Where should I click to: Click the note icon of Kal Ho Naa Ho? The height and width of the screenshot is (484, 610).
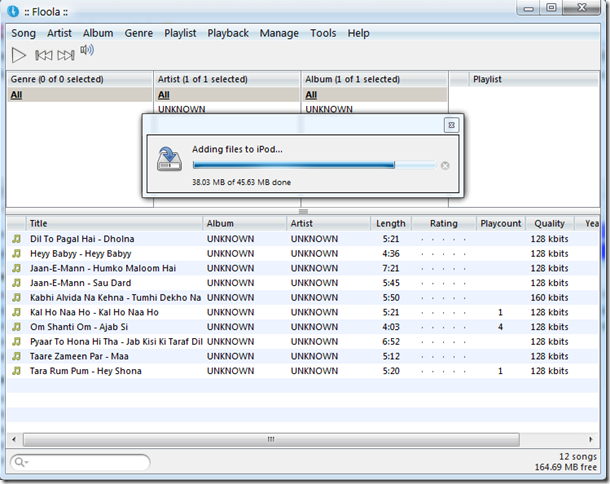pyautogui.click(x=16, y=312)
